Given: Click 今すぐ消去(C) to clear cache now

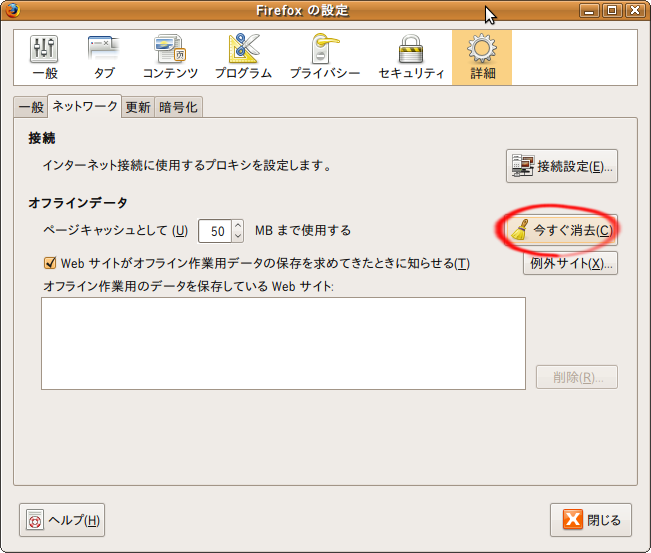Looking at the screenshot, I should pos(562,230).
